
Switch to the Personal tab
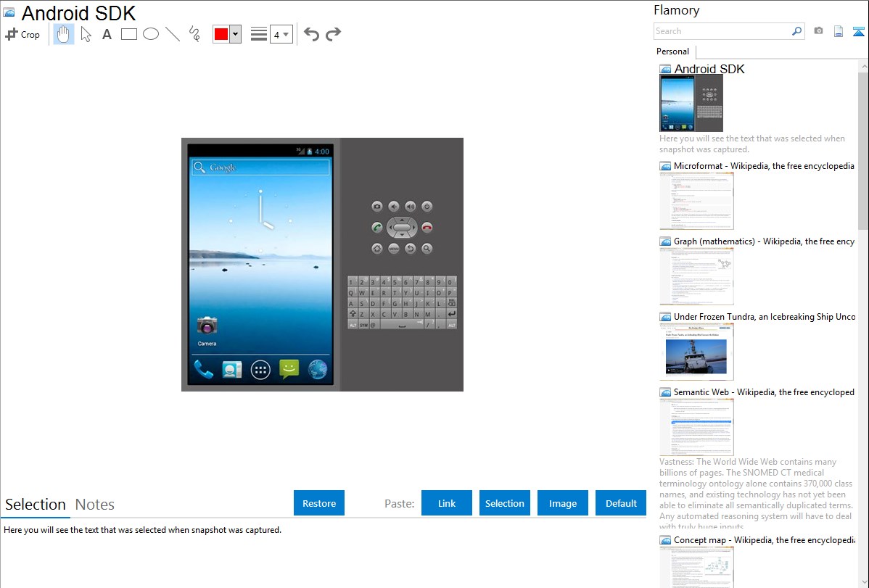672,51
